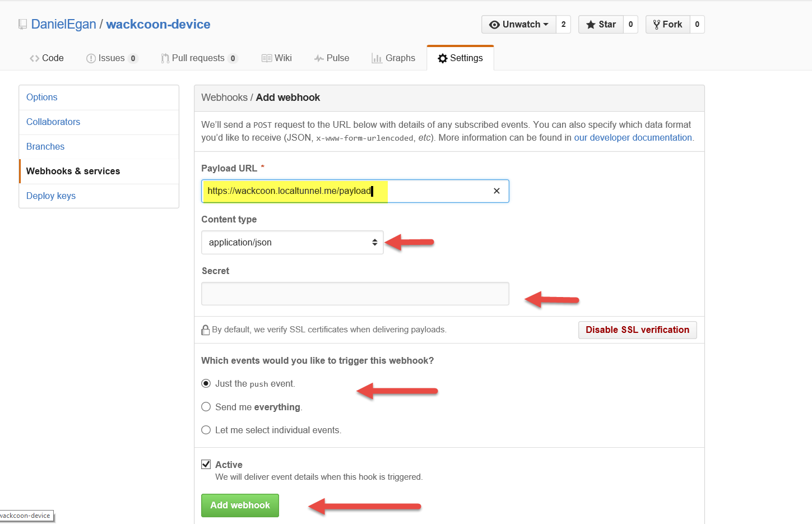Click the green Add webhook button
This screenshot has height=524, width=812.
(240, 506)
